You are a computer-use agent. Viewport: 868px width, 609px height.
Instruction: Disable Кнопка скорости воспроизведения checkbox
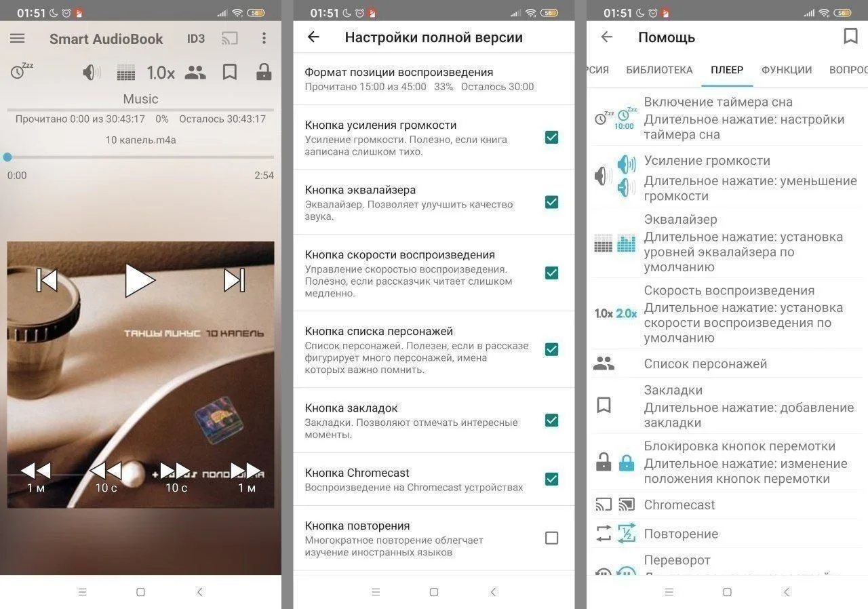pos(552,273)
